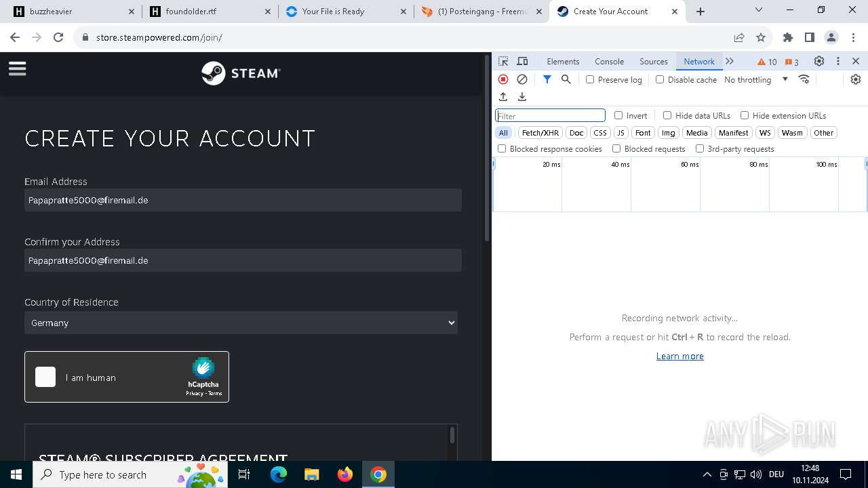The height and width of the screenshot is (488, 868).
Task: Open DevTools settings gear
Action: click(819, 61)
